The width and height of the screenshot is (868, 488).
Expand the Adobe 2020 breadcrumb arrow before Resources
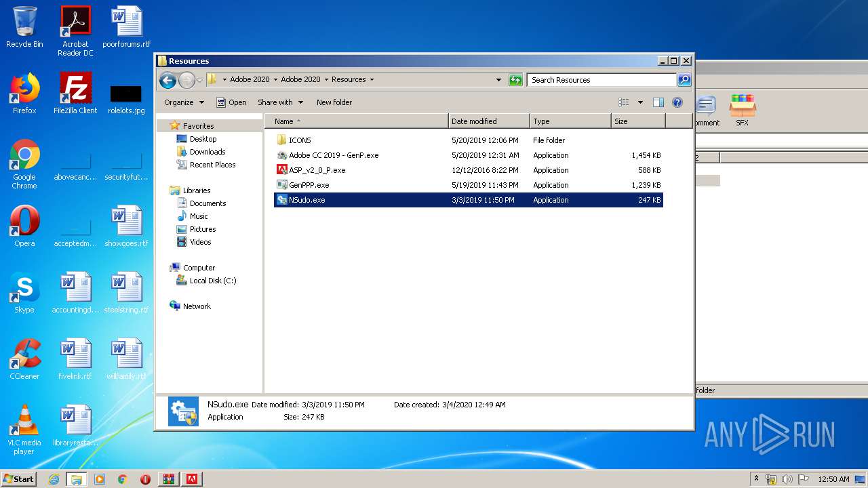[325, 79]
